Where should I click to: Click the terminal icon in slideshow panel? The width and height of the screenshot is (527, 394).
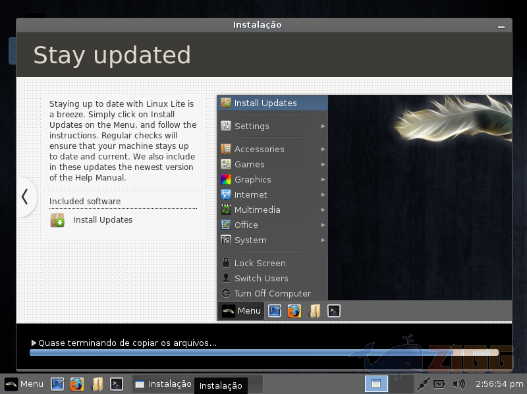coord(334,311)
